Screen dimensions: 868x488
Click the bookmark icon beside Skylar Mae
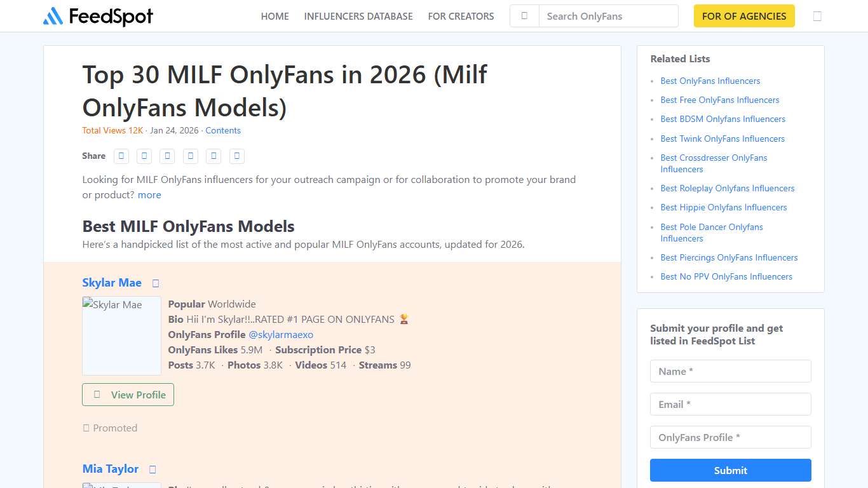pos(155,283)
